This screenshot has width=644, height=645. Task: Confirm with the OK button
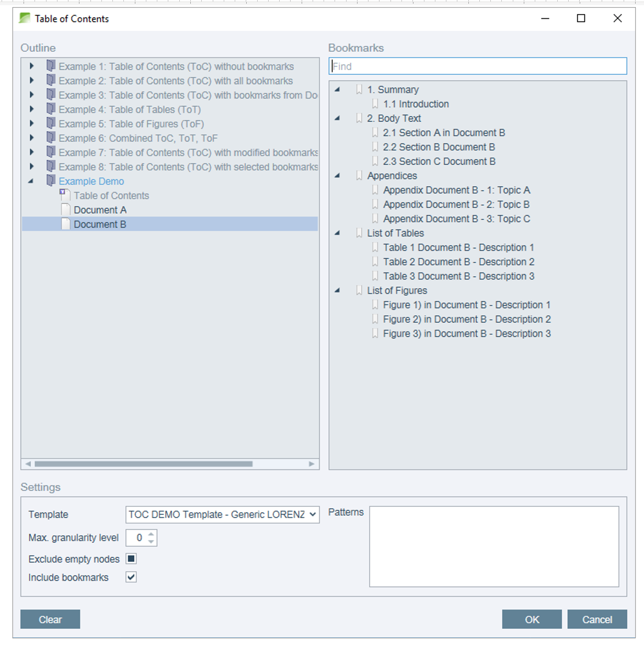tap(532, 619)
